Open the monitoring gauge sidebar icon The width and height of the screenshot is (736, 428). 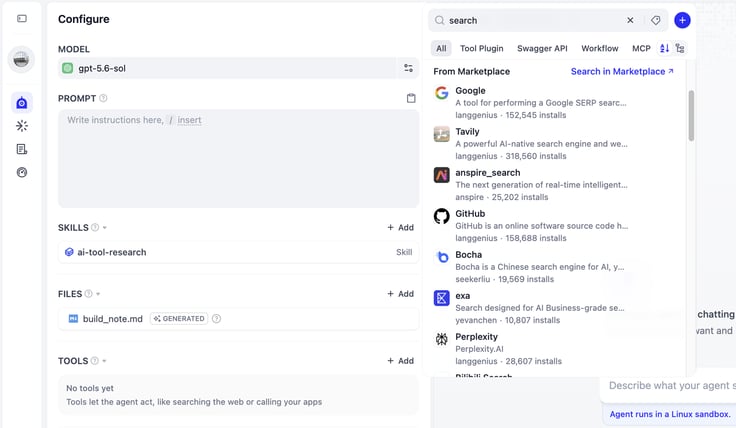[x=22, y=172]
